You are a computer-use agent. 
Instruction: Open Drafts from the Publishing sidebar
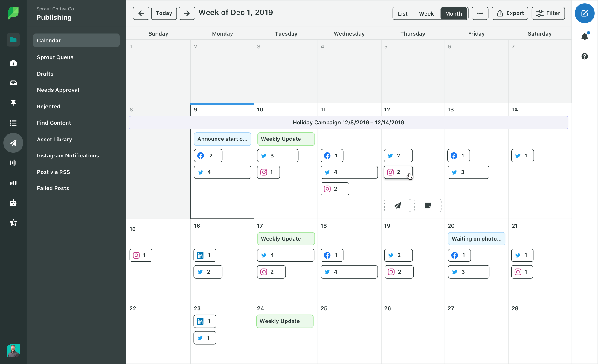(45, 74)
